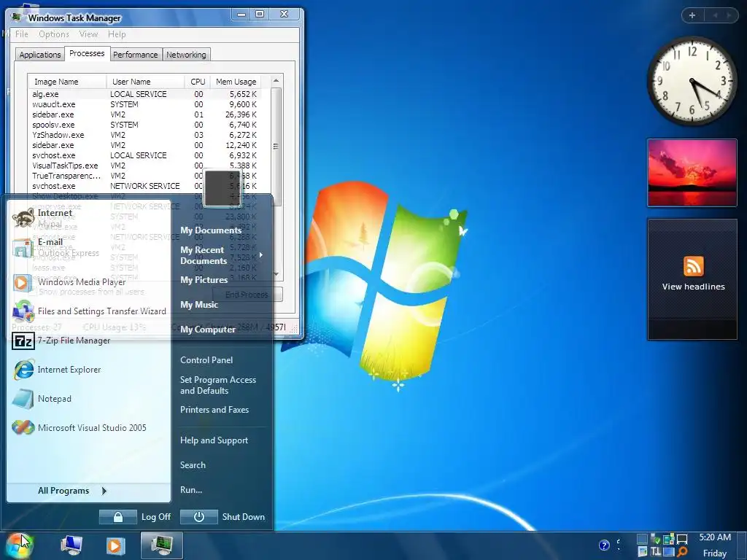Click the sidebar previous gadgets arrow
Viewport: 747px width, 560px height.
pos(715,15)
